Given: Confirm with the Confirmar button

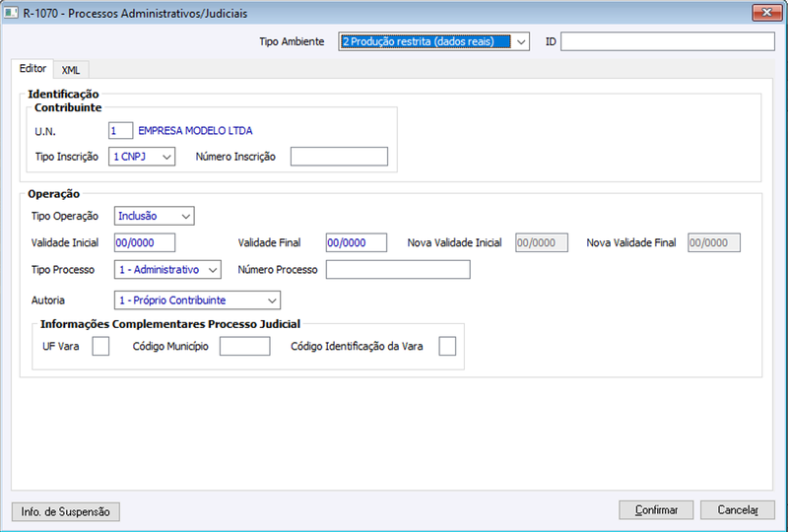Looking at the screenshot, I should coord(656,510).
